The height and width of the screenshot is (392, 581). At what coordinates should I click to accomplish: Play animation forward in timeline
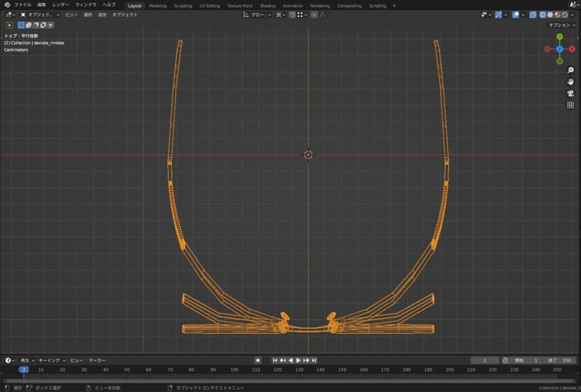(298, 360)
